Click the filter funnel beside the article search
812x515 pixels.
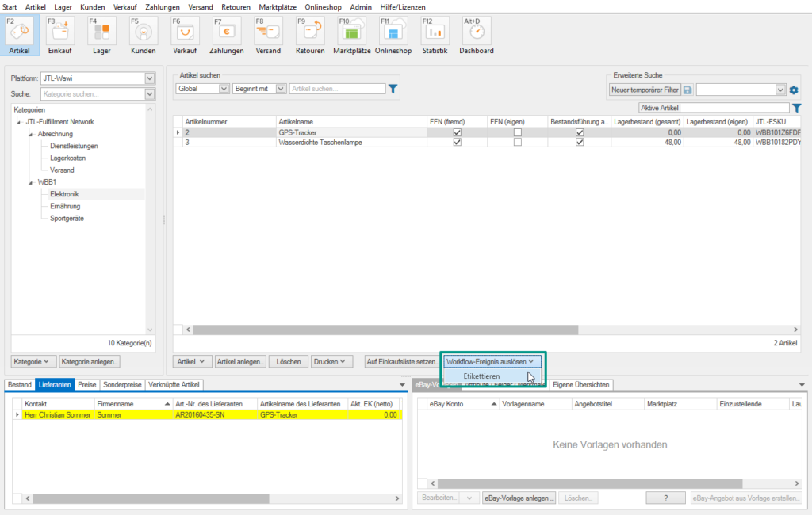[392, 89]
